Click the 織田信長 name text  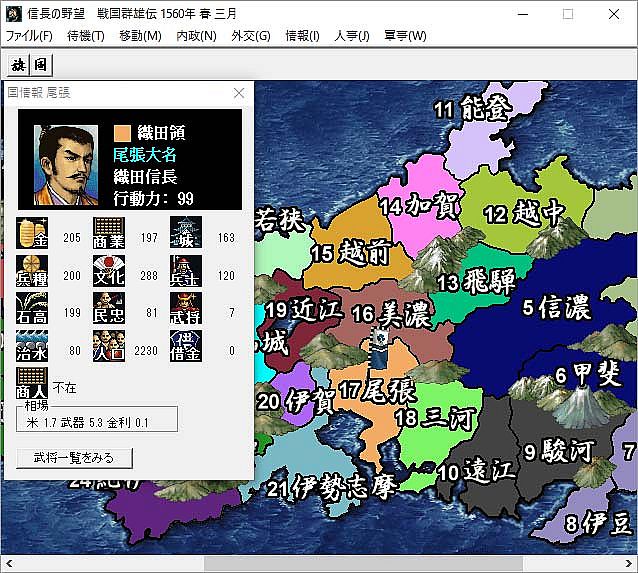point(145,177)
